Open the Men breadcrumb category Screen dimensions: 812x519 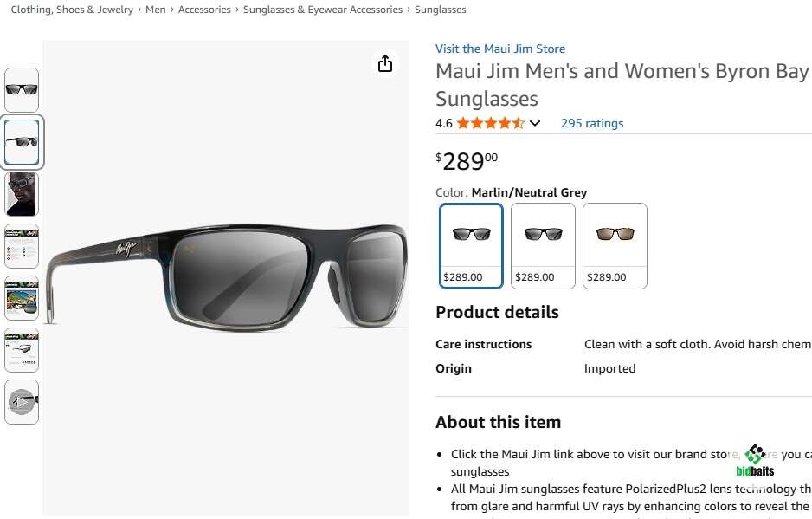(156, 10)
